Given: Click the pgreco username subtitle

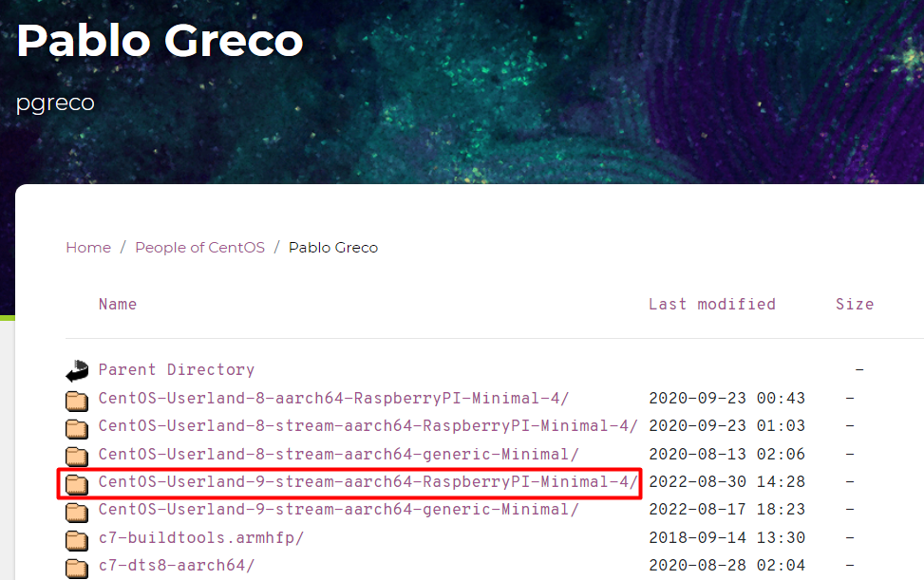Looking at the screenshot, I should pyautogui.click(x=55, y=103).
